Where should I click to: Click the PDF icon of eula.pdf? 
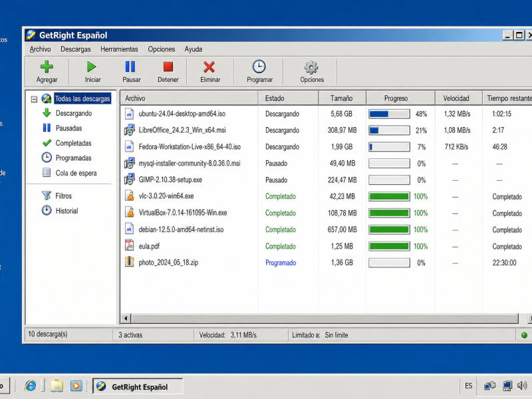click(x=129, y=245)
